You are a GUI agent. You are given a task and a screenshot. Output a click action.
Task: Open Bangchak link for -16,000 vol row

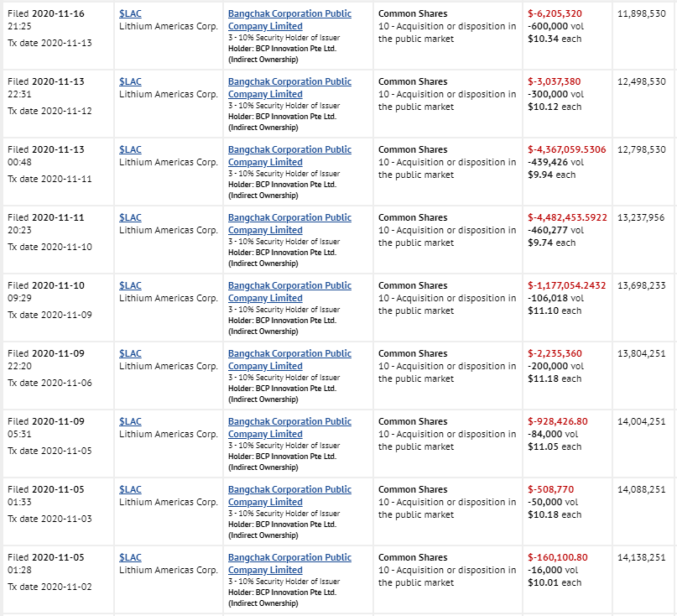point(289,563)
